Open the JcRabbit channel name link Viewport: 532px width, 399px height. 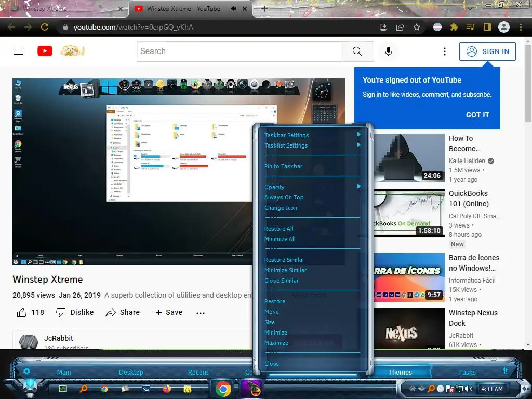(58, 338)
